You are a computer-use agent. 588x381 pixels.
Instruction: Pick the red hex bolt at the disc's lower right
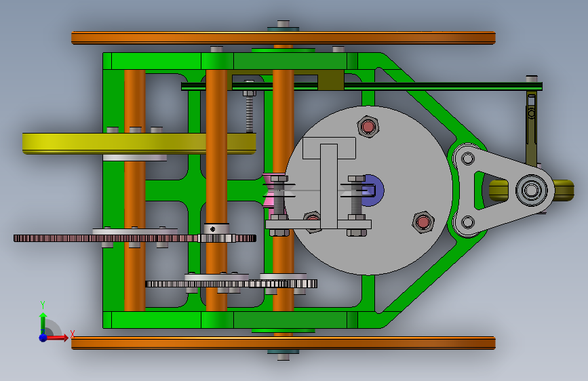coord(423,222)
